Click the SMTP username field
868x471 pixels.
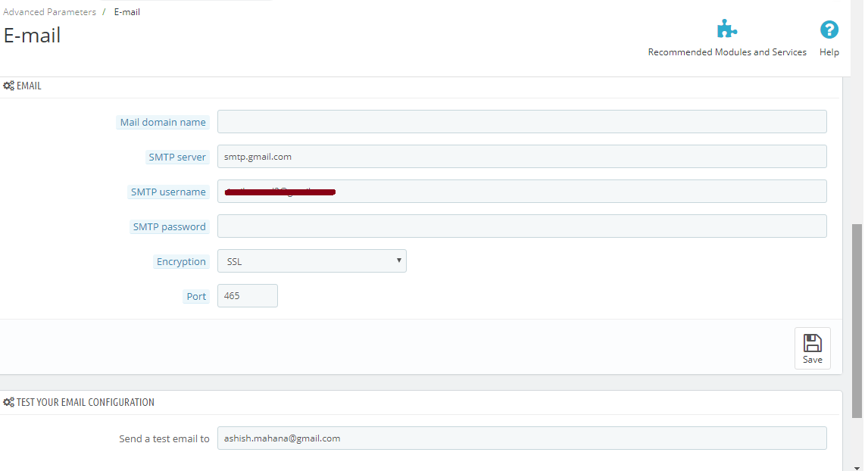click(522, 192)
